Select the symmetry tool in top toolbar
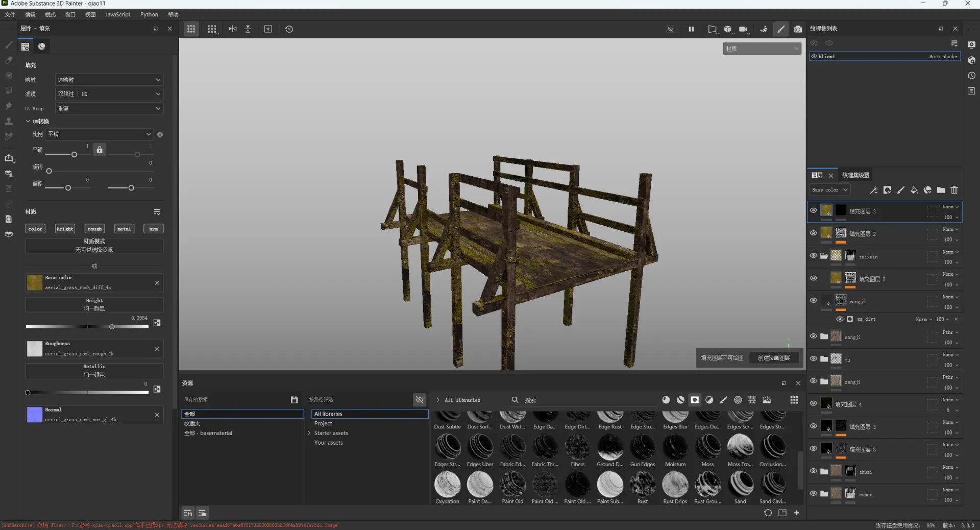The image size is (980, 530). pos(233,29)
